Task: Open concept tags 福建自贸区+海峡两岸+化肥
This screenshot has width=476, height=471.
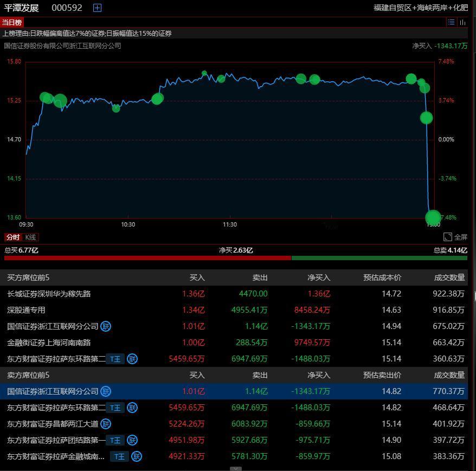Action: click(421, 8)
